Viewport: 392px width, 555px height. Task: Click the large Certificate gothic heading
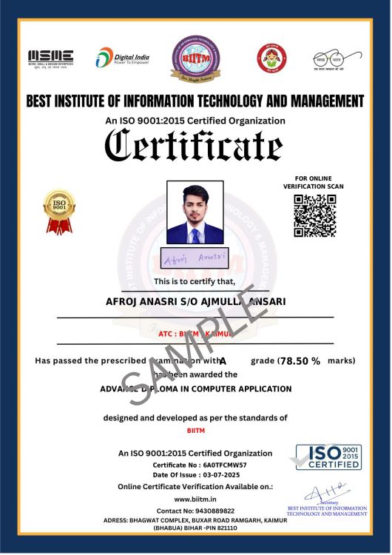pos(194,146)
